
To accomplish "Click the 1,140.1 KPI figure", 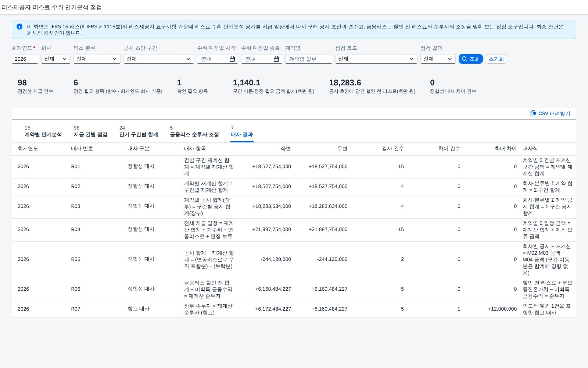I will pyautogui.click(x=247, y=83).
